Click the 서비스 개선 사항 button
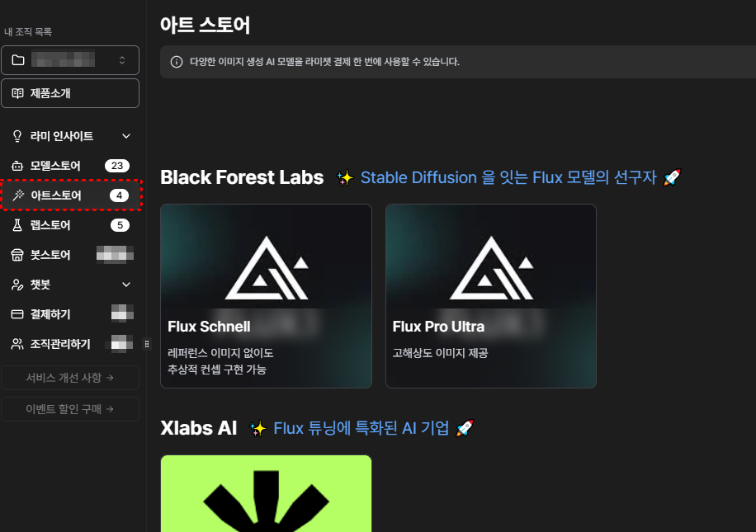This screenshot has height=532, width=756. coord(70,378)
